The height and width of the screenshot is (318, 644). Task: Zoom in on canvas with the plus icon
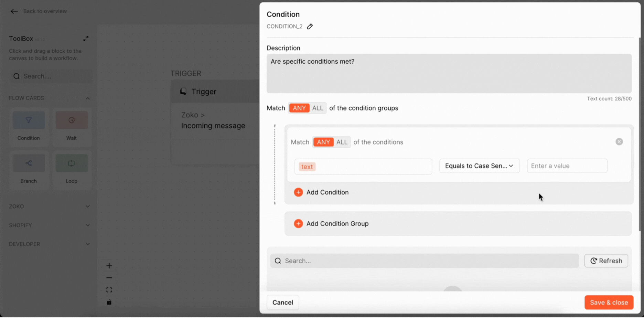pos(109,266)
